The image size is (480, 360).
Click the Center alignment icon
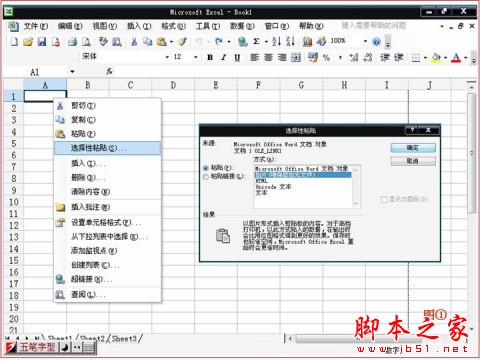click(x=268, y=57)
